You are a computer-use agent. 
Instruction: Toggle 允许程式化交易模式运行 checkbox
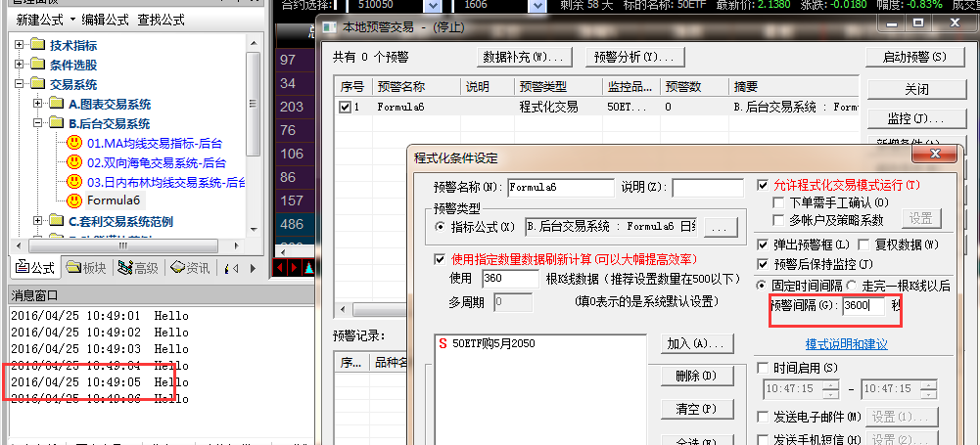765,185
